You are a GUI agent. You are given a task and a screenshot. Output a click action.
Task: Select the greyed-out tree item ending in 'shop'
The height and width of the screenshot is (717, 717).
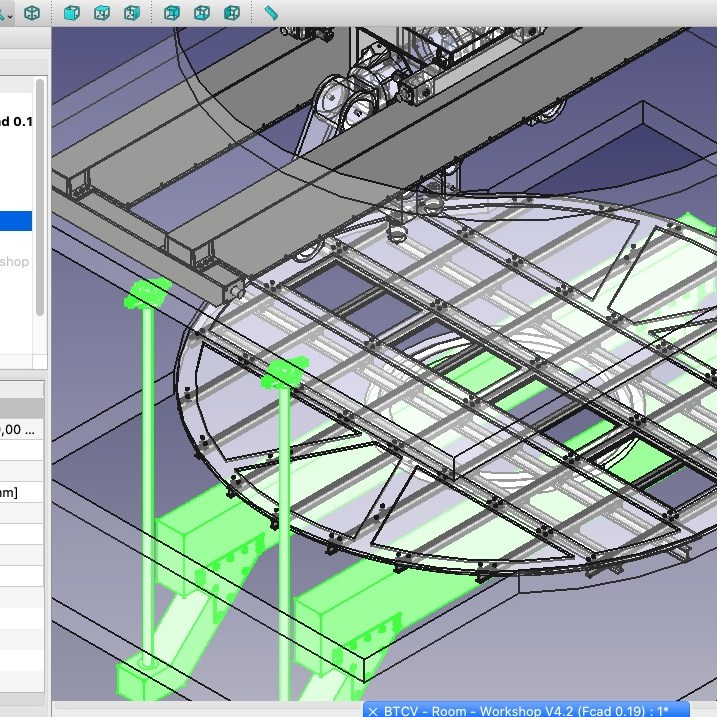coord(15,262)
